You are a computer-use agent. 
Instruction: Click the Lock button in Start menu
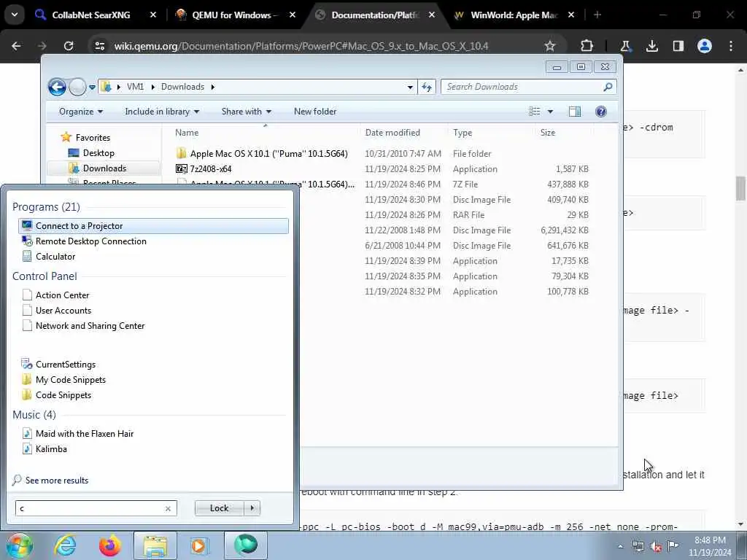tap(219, 508)
